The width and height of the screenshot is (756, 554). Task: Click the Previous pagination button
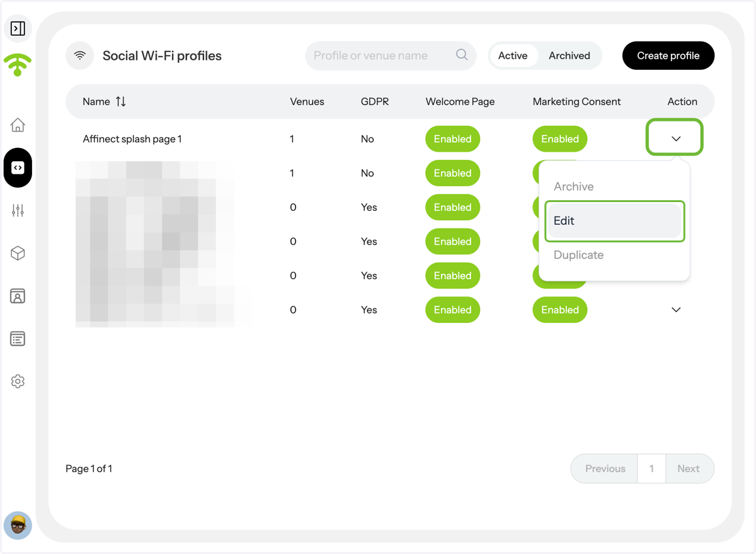click(605, 468)
